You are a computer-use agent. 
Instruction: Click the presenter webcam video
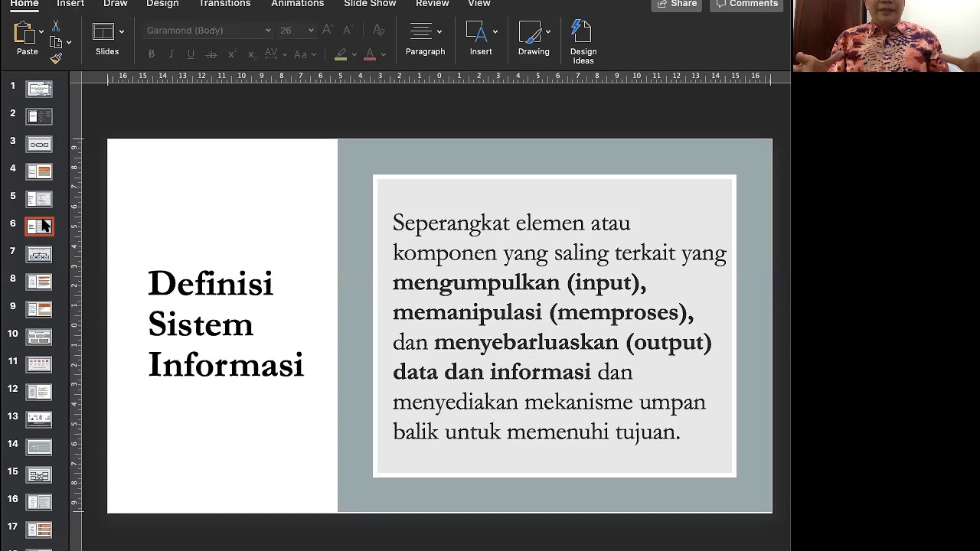click(886, 36)
